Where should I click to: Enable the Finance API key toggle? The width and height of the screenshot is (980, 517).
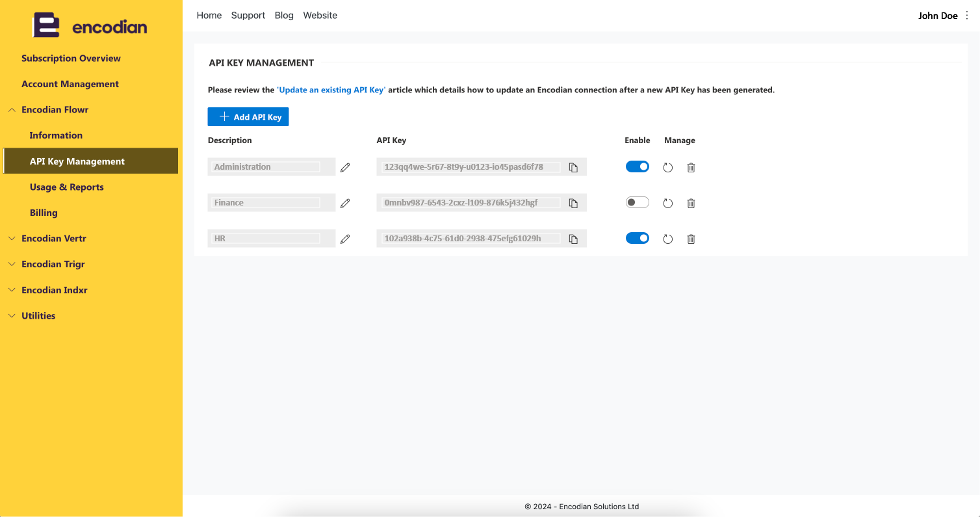pyautogui.click(x=638, y=202)
